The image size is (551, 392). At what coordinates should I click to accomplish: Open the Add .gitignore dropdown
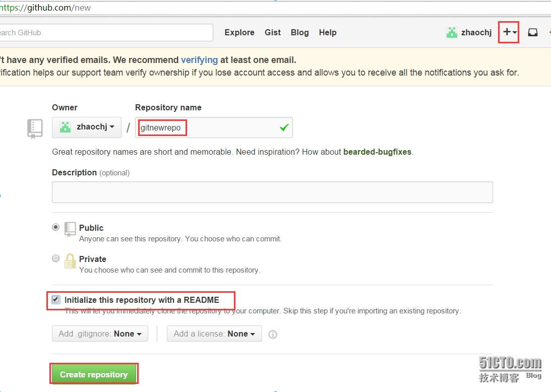(x=100, y=334)
